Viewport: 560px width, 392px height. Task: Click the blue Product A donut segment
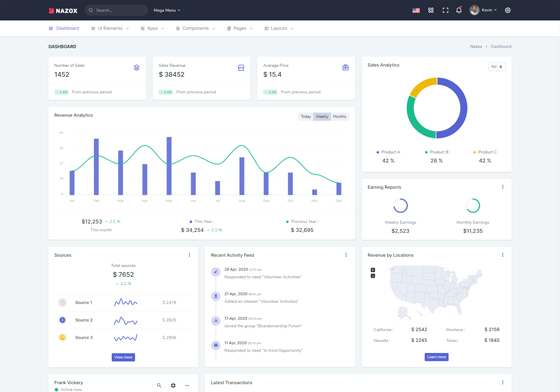point(463,107)
